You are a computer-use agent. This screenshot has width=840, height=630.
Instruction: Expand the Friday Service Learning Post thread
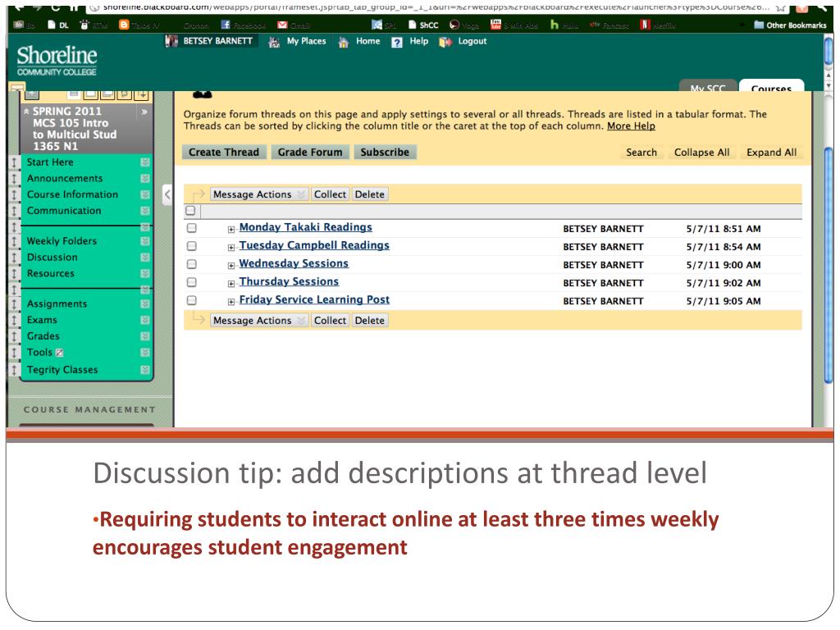coord(231,302)
